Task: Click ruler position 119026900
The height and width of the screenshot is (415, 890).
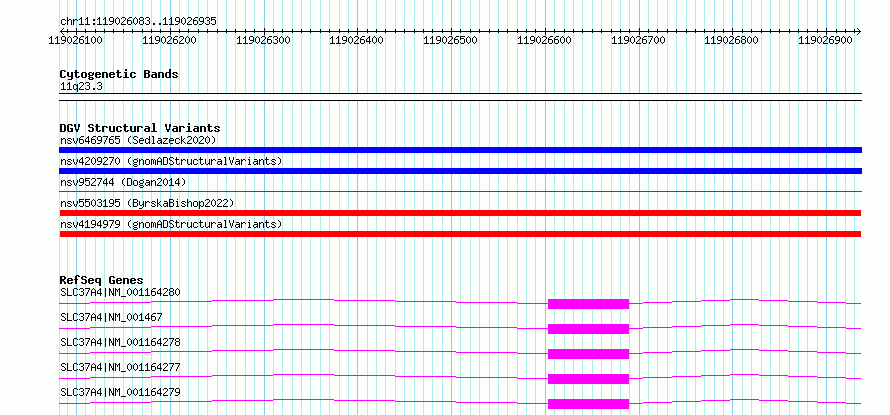Action: pyautogui.click(x=826, y=41)
